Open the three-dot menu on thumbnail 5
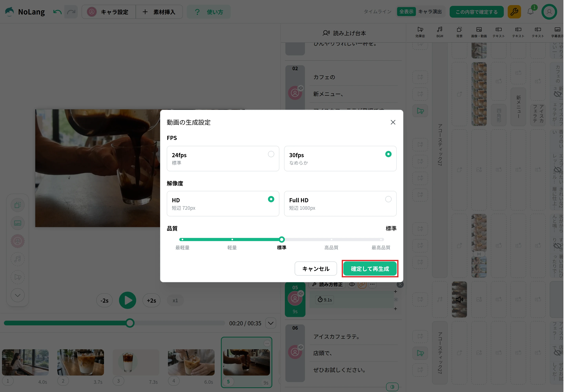This screenshot has width=565, height=392. (267, 343)
